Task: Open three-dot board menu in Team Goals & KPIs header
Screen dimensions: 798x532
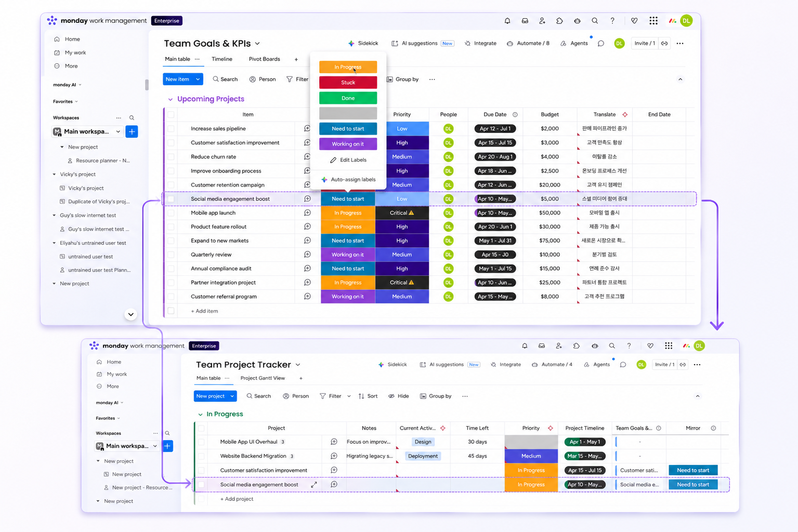Action: pos(680,43)
